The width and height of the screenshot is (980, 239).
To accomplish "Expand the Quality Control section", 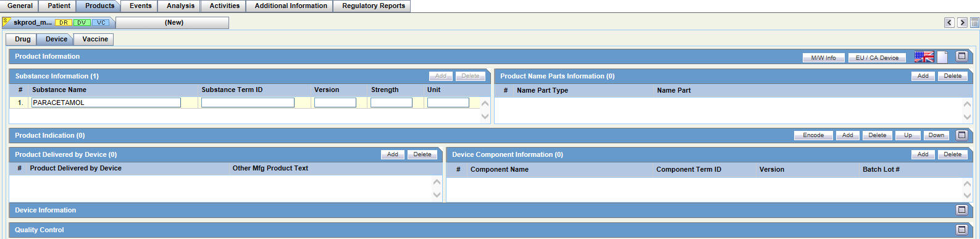I will tap(961, 230).
